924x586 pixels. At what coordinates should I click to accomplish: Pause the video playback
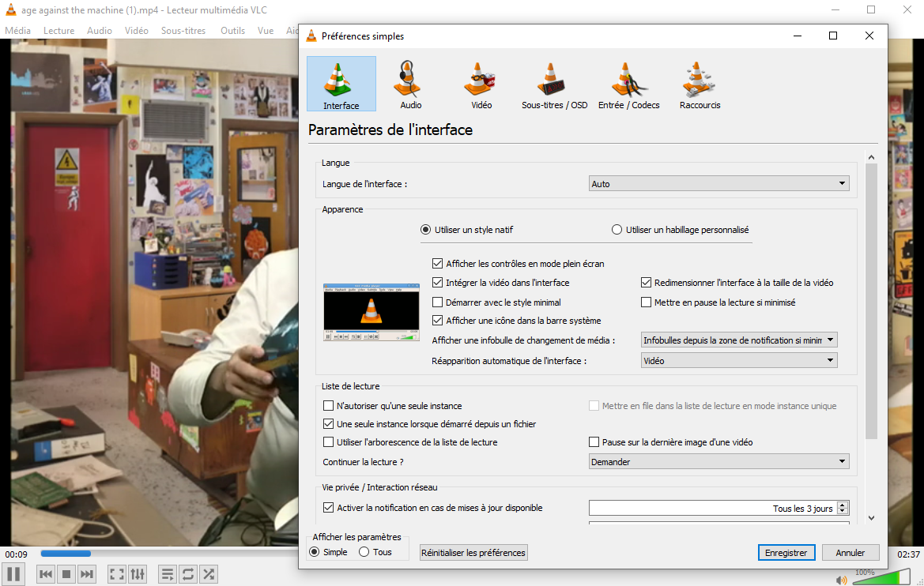[x=13, y=574]
